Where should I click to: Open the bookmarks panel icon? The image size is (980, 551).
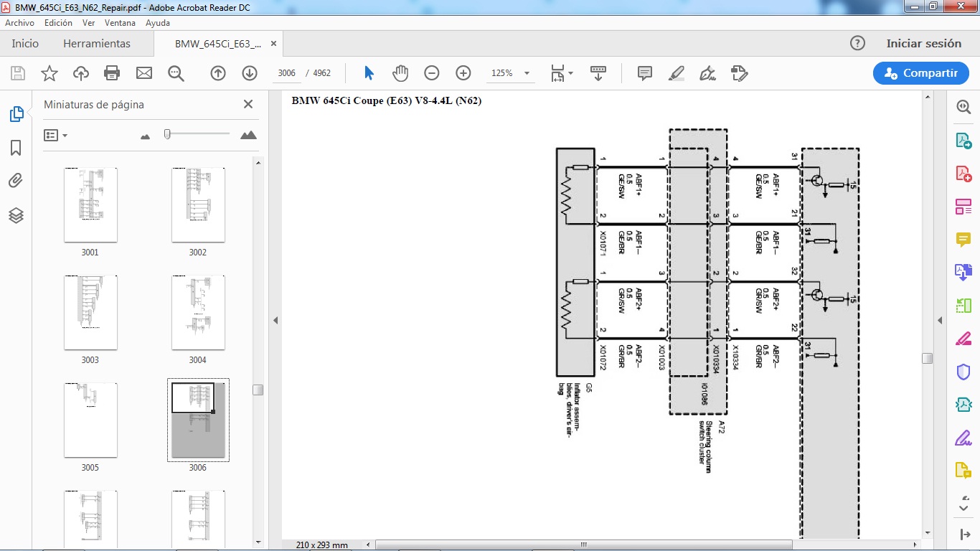[16, 148]
